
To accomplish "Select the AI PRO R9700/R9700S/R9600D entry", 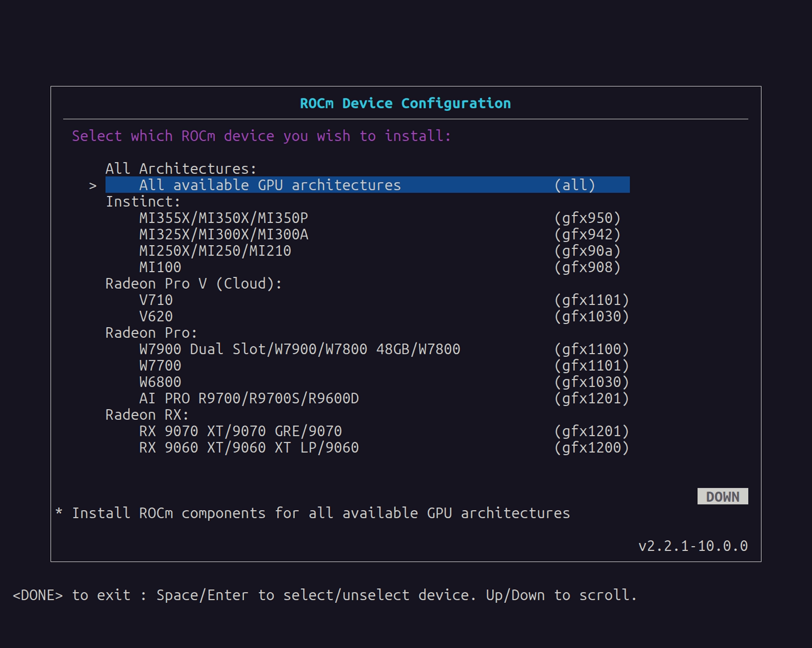I will click(384, 399).
